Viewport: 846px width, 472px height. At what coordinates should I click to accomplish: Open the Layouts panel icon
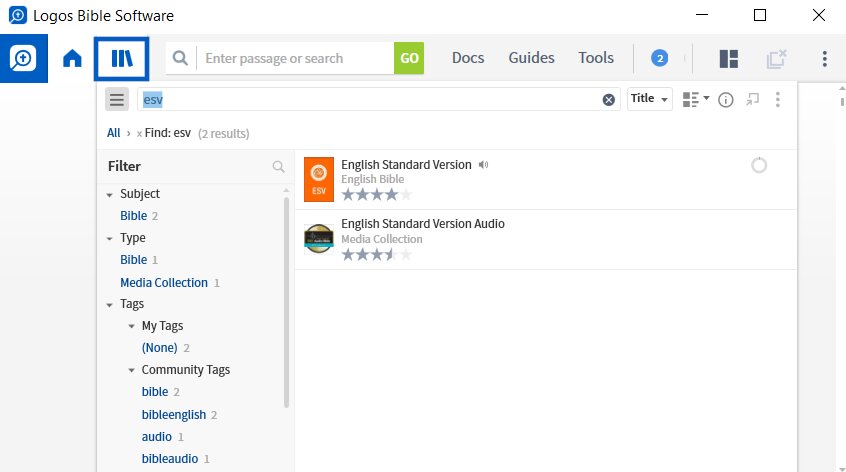coord(728,58)
